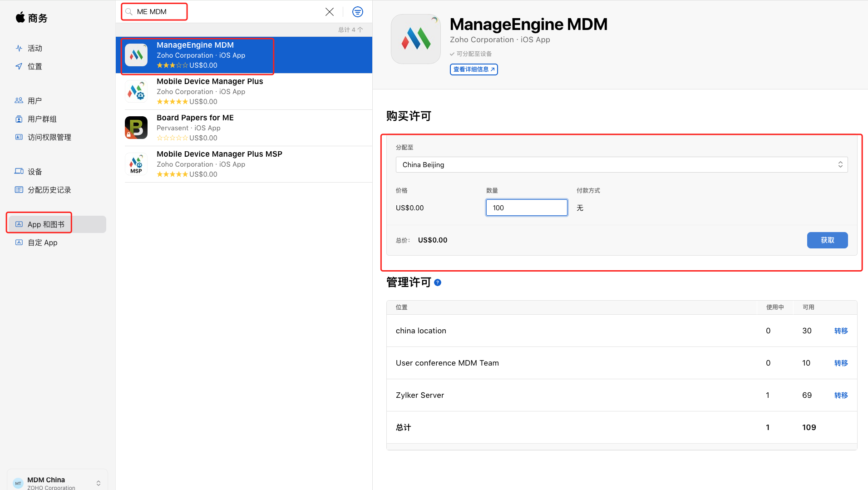Click 转移 for Zylker Server

[841, 396]
